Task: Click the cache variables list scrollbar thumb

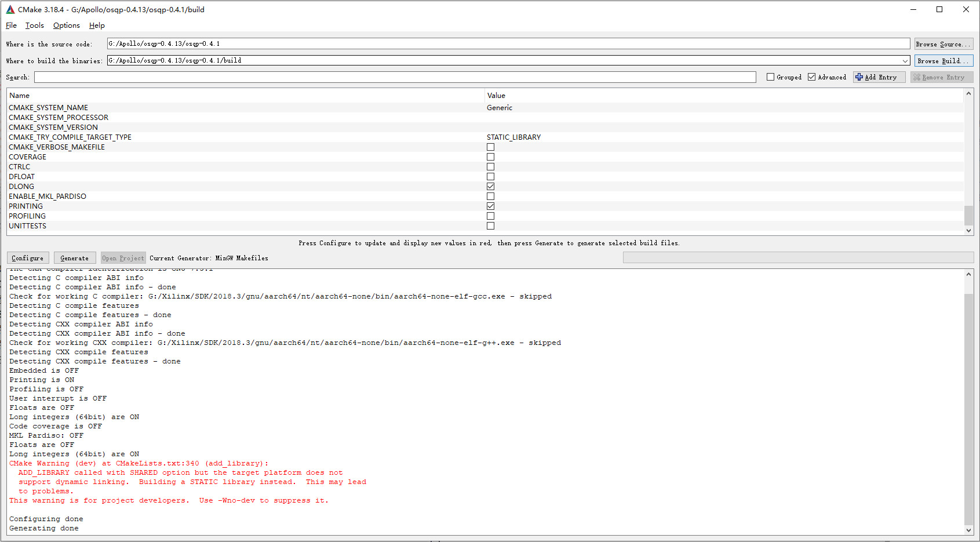Action: pos(968,216)
